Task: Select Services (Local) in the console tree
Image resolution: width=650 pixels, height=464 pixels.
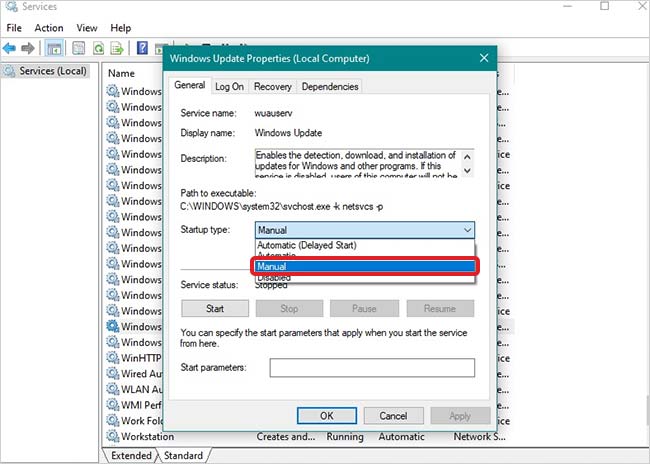Action: 53,71
